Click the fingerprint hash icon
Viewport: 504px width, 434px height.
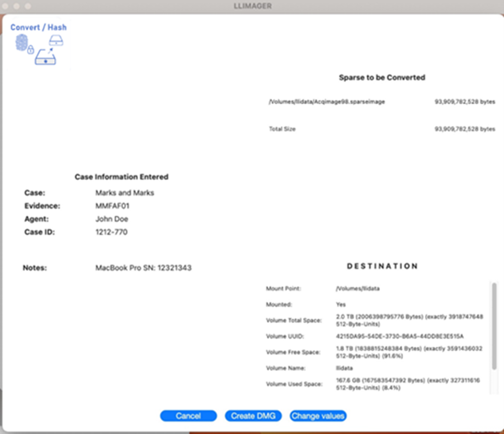[22, 42]
